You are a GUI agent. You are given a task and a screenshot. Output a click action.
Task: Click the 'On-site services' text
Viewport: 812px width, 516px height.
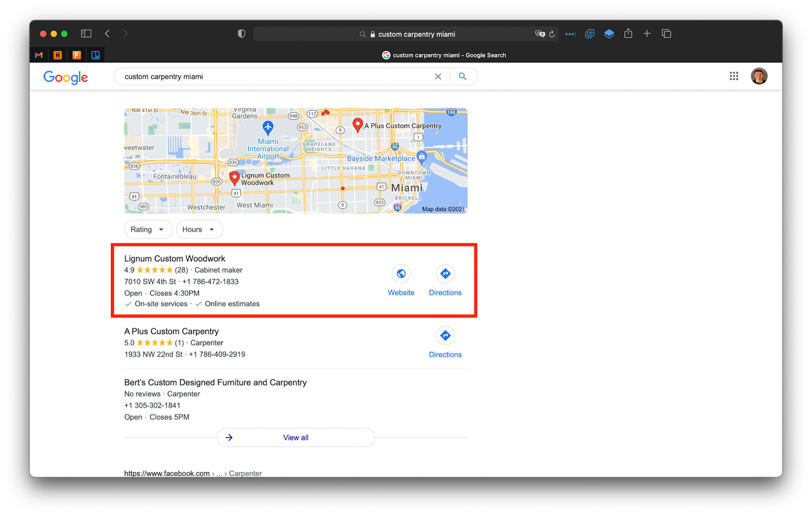pos(161,304)
